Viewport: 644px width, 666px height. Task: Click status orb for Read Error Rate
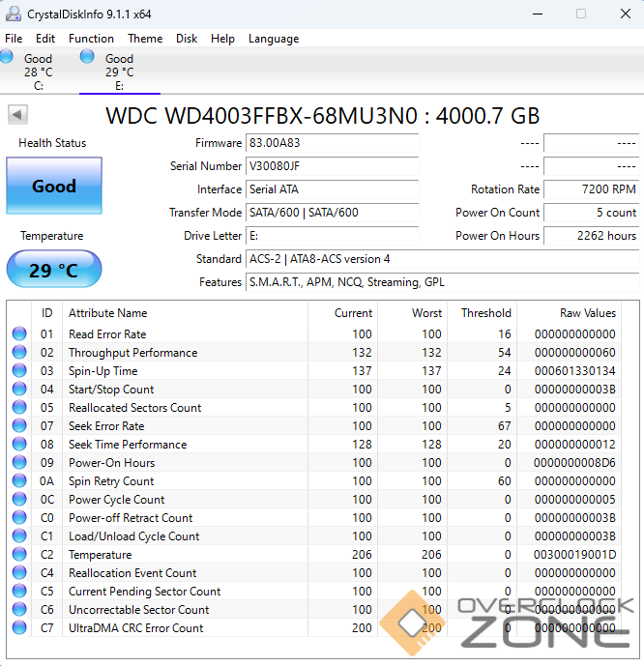point(19,334)
